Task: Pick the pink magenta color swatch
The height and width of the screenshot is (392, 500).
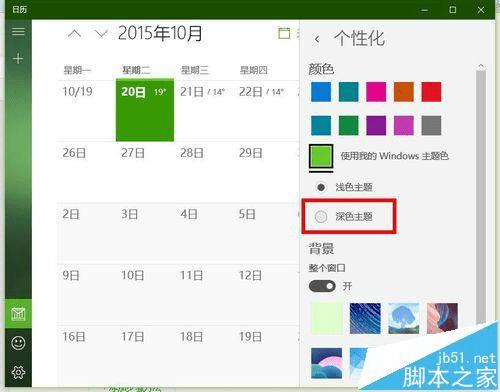Action: point(376,92)
